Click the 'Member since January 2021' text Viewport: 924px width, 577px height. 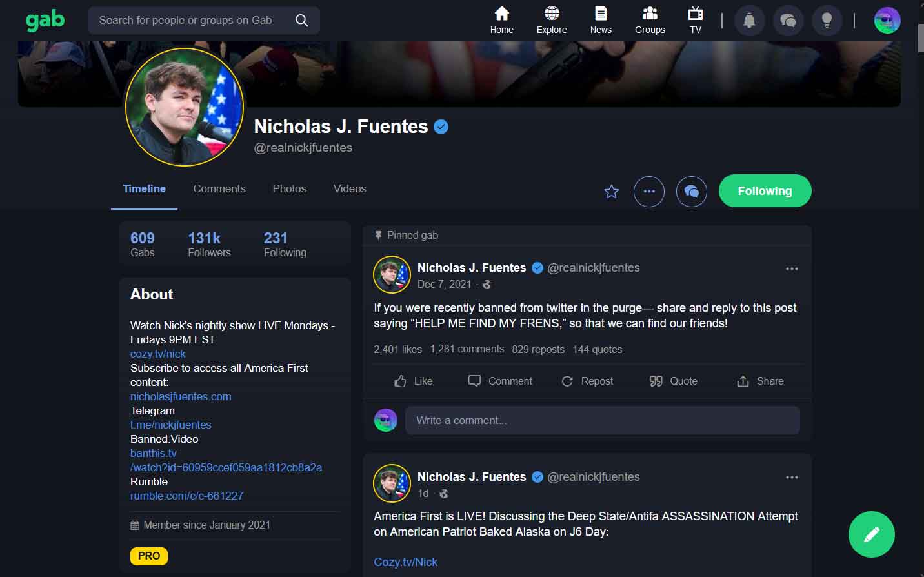[207, 525]
